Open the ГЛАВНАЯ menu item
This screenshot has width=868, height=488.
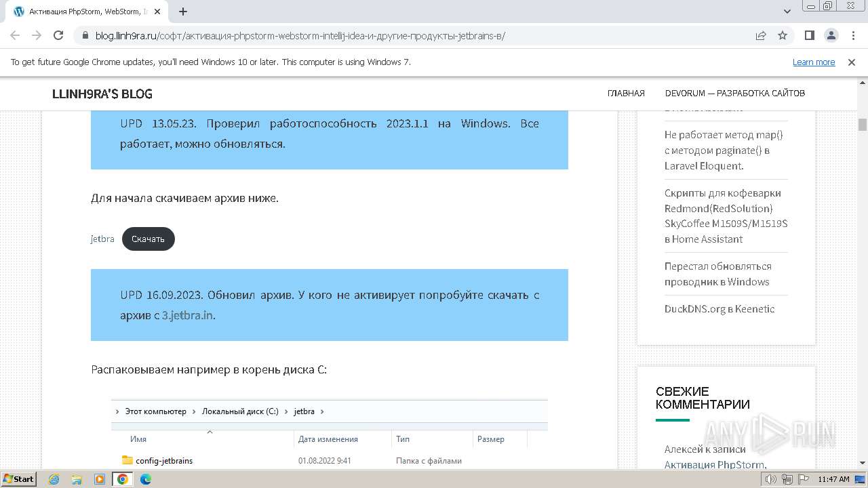tap(626, 94)
